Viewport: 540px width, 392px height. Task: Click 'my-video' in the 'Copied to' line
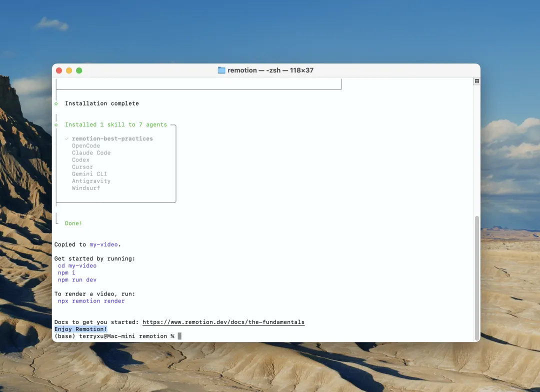click(x=103, y=244)
